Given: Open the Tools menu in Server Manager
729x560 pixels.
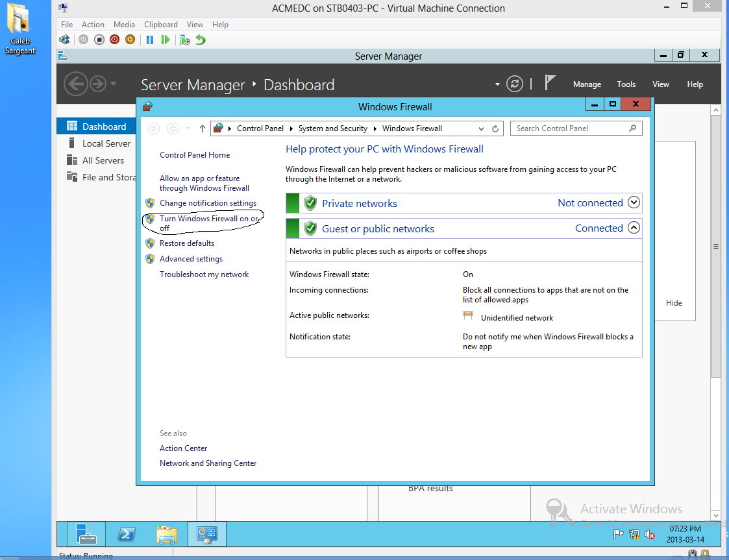Looking at the screenshot, I should (x=626, y=84).
